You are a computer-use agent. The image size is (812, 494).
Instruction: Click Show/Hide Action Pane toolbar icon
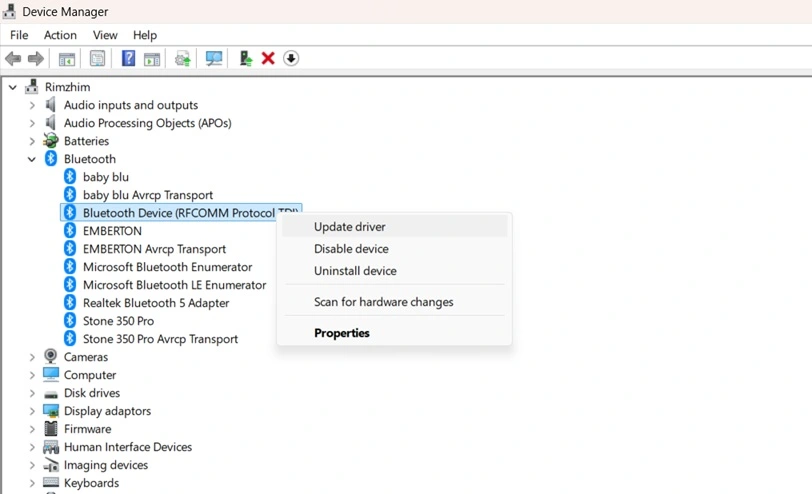click(152, 59)
